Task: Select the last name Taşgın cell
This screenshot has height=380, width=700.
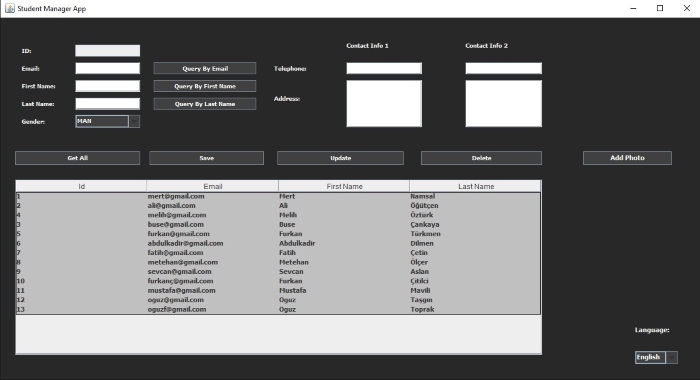Action: 475,300
